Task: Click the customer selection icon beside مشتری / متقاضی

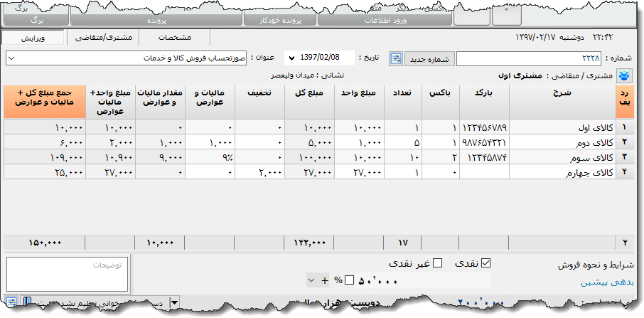Action: (625, 75)
